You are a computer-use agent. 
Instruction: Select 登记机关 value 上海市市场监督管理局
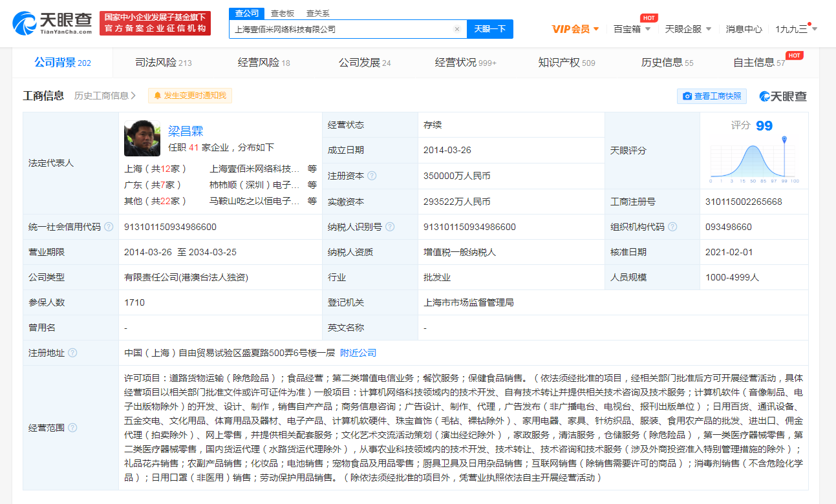[x=468, y=302]
